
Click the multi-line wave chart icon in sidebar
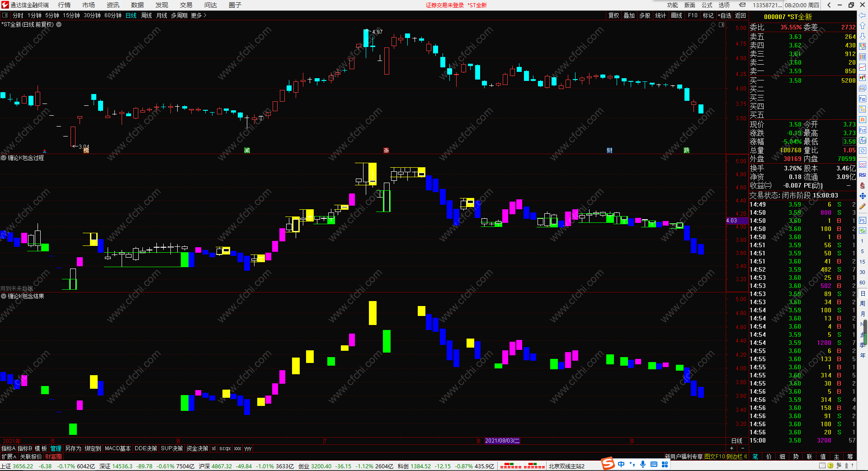coord(863,165)
